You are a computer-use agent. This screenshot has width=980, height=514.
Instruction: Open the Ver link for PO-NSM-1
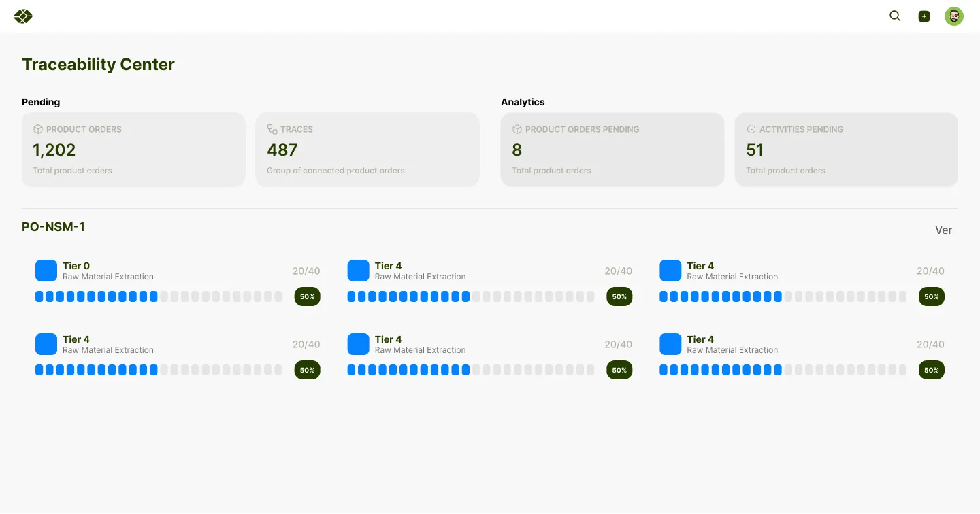pos(943,230)
